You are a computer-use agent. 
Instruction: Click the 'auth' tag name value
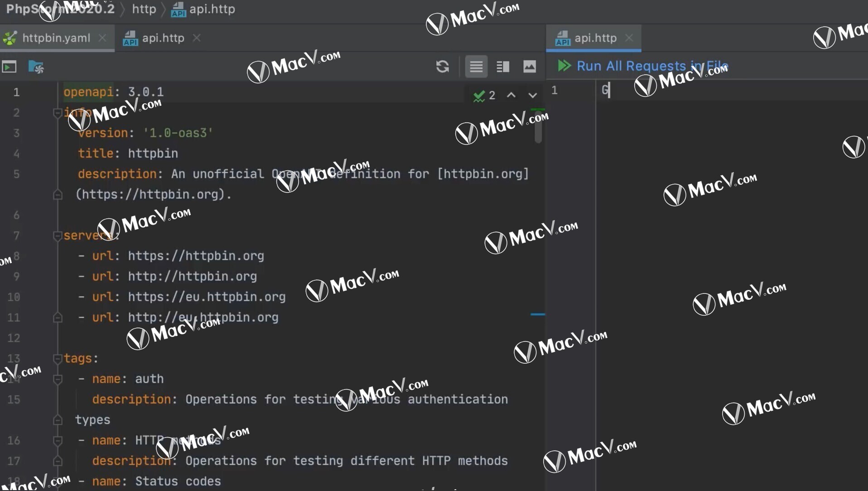click(x=149, y=379)
